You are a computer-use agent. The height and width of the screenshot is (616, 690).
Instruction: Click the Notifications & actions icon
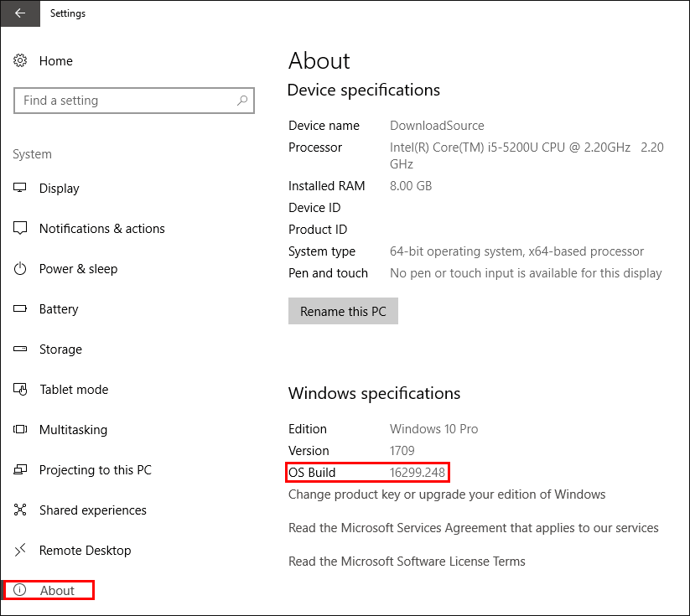point(20,228)
